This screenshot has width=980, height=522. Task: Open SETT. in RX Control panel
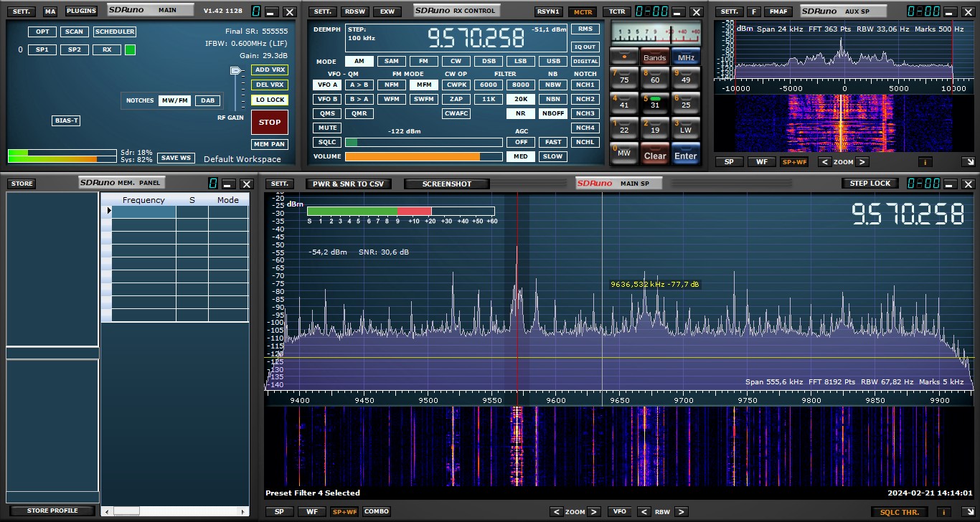coord(323,11)
